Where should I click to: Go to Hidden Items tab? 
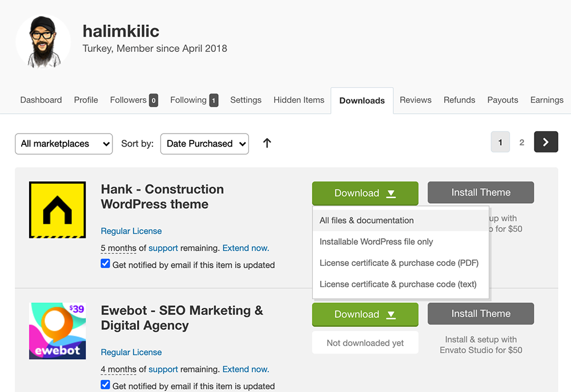pyautogui.click(x=299, y=100)
